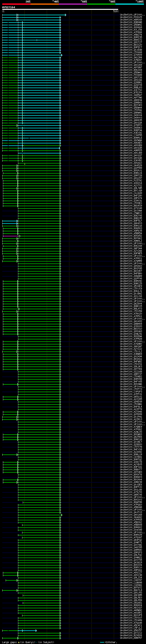Click hit label UniRef100_Q9ST27

point(131,42)
